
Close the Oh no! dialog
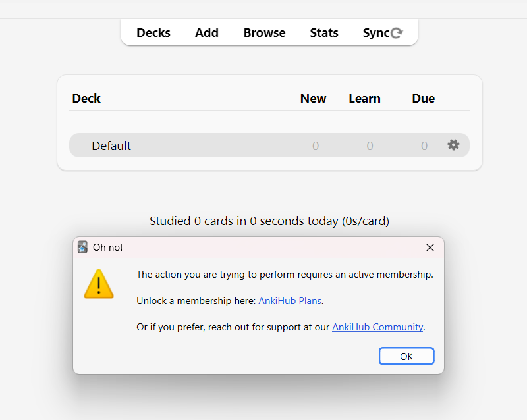click(x=430, y=248)
